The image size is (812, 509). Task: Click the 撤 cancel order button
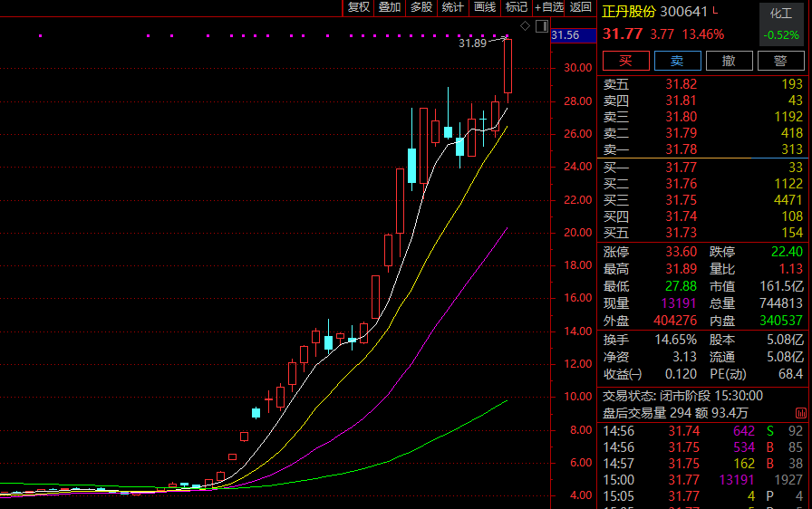[x=730, y=61]
